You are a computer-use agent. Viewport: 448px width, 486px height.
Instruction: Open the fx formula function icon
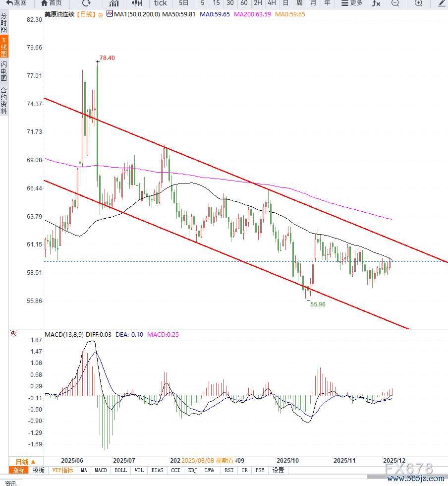[377, 3]
